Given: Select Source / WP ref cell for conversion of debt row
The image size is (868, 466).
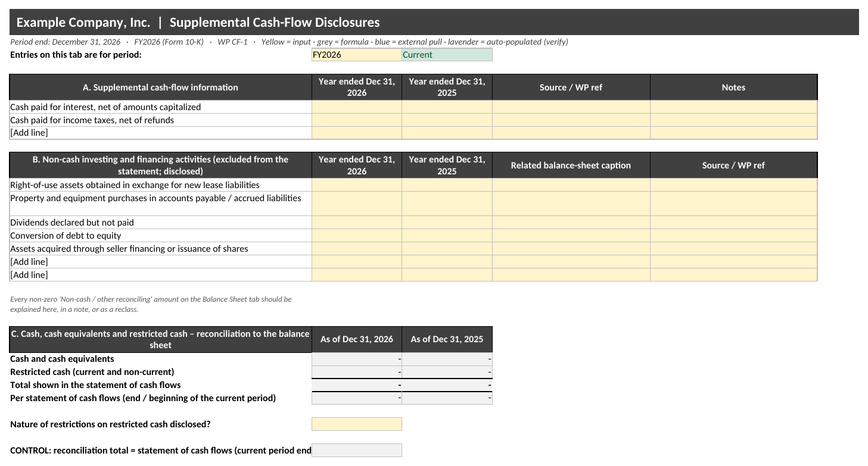Looking at the screenshot, I should [x=733, y=236].
